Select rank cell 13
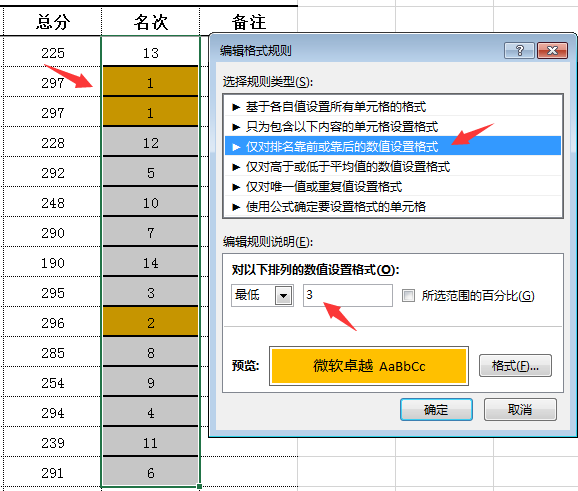Viewport: 578px width, 491px height. 150,52
